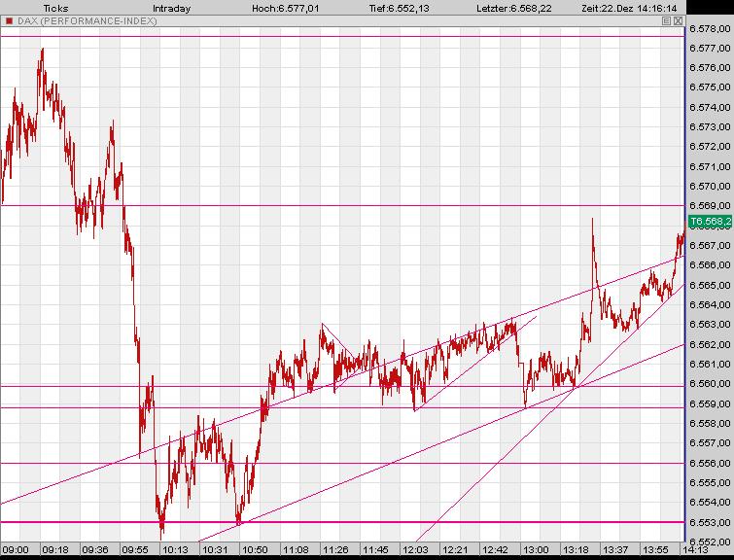Click the 6.563,00 price axis label

[x=711, y=325]
